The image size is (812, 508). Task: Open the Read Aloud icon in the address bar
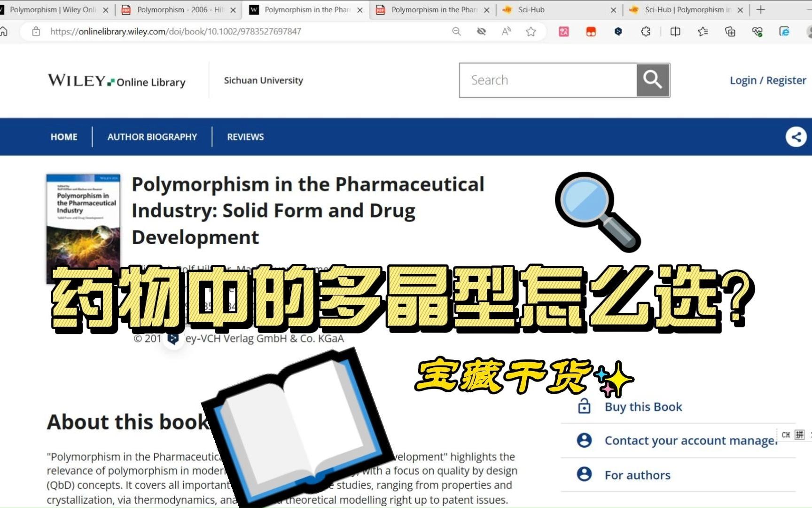coord(506,32)
